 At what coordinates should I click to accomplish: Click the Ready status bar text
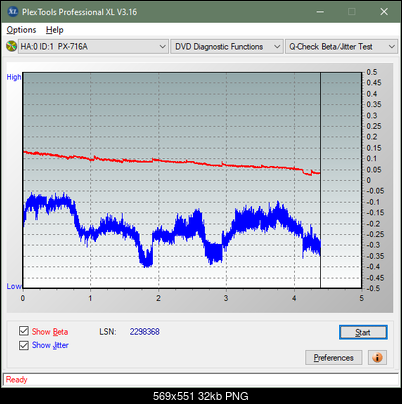16,379
